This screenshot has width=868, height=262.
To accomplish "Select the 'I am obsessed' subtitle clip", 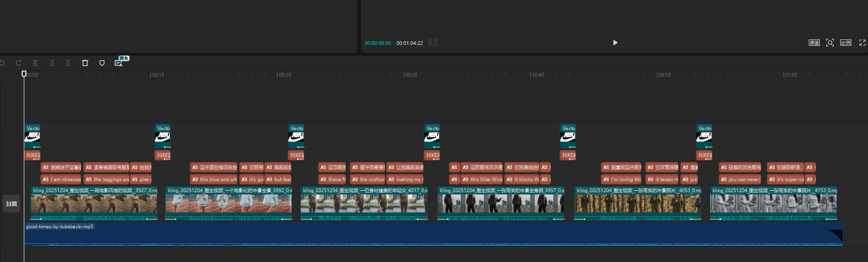I will coord(61,179).
